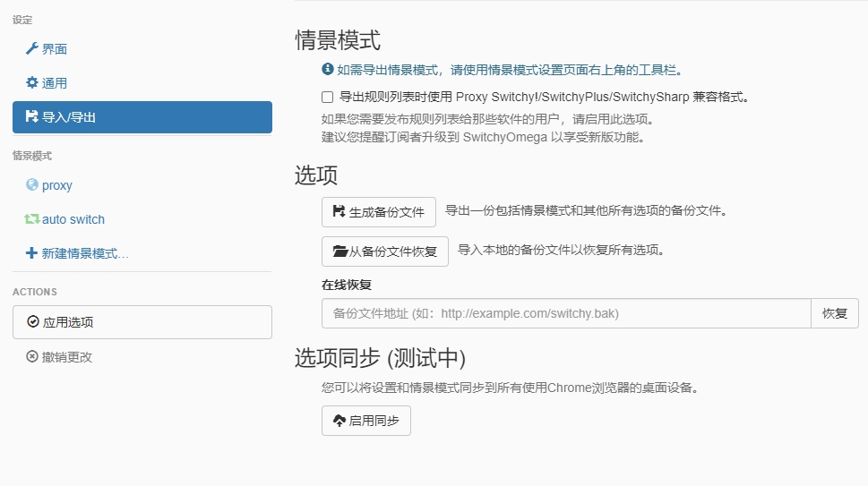The width and height of the screenshot is (868, 486).
Task: Click the save icon on 生成备份文件
Action: pyautogui.click(x=339, y=212)
